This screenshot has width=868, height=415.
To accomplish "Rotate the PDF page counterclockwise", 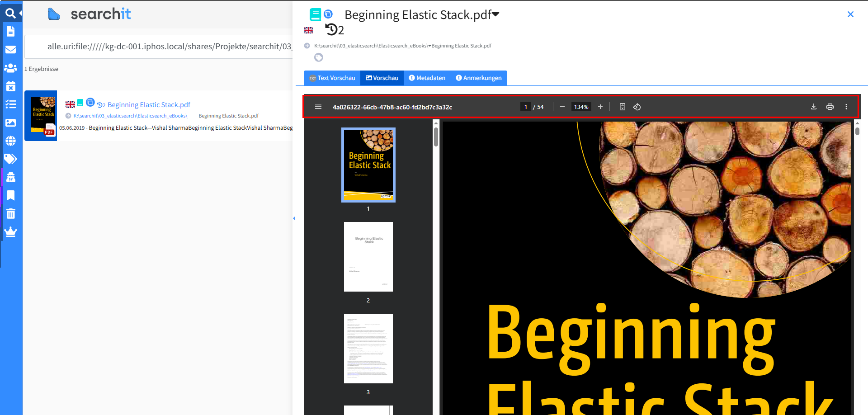I will point(637,107).
